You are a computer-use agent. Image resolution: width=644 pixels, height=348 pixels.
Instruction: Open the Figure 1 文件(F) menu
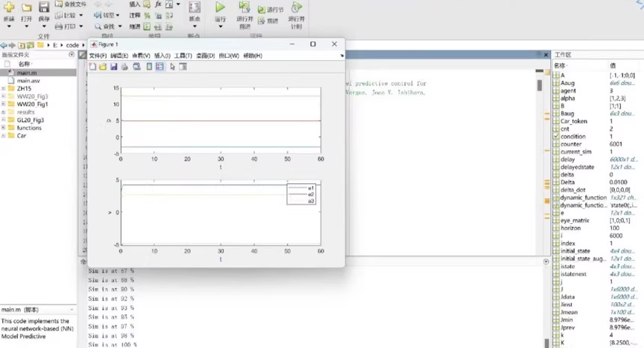coord(98,56)
